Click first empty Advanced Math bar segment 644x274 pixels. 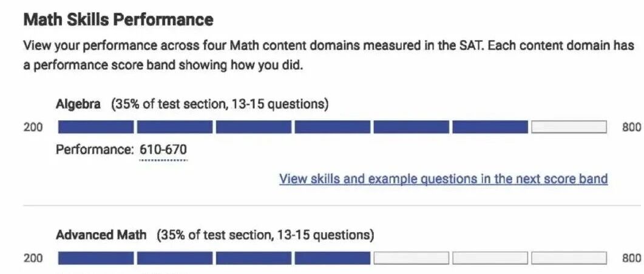point(412,258)
